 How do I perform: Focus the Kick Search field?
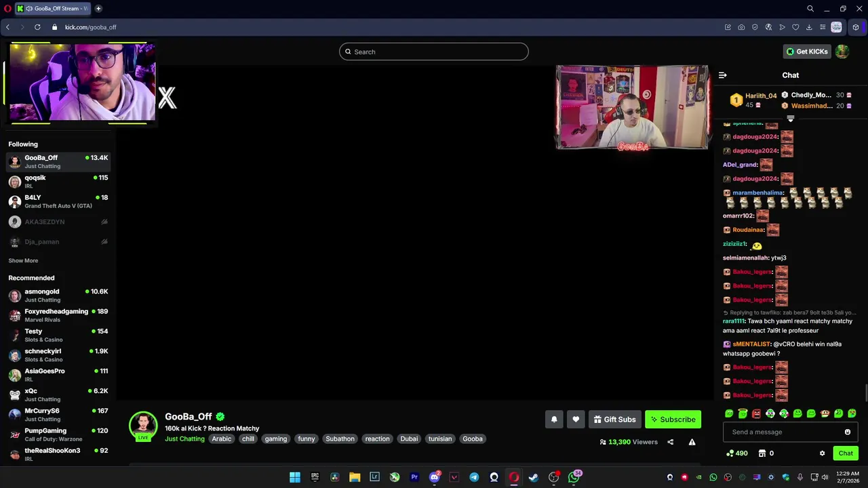coord(434,52)
